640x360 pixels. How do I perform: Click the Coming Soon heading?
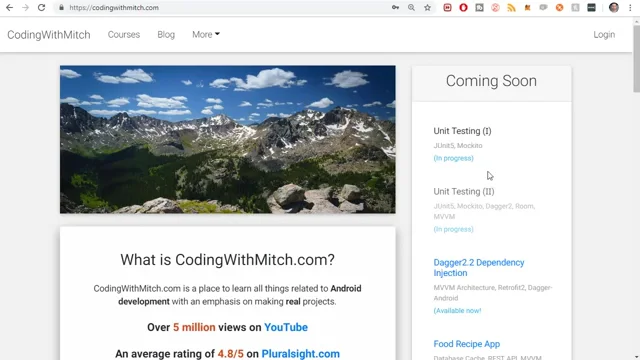(x=491, y=81)
